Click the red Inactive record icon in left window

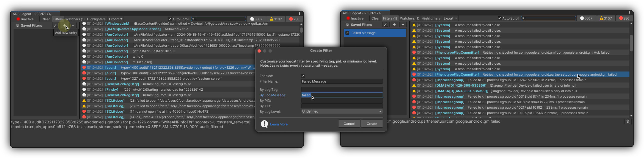point(18,19)
